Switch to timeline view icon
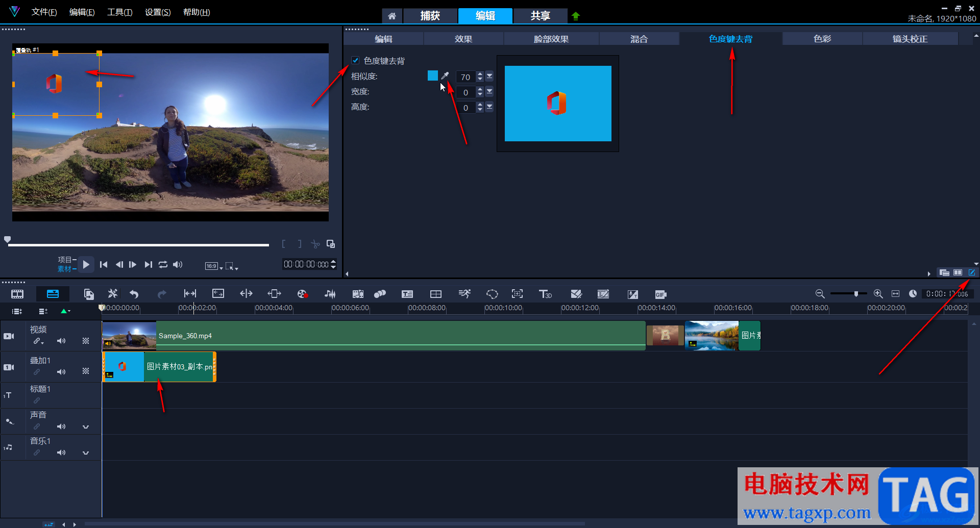This screenshot has height=528, width=980. [x=53, y=294]
